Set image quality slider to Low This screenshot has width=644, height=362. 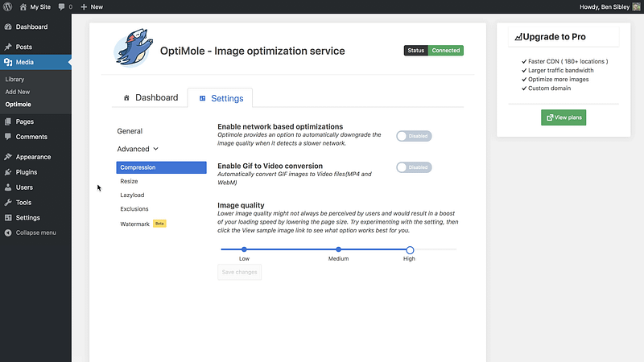[245, 249]
